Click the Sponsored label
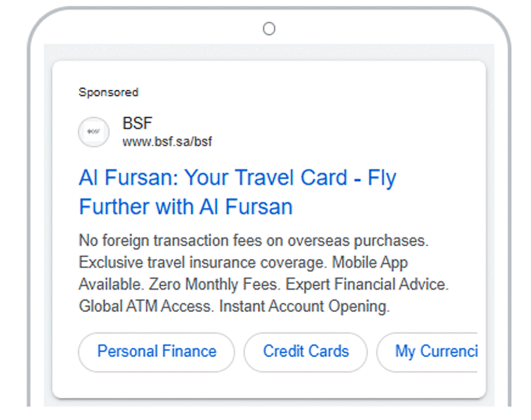The height and width of the screenshot is (420, 531). click(108, 92)
